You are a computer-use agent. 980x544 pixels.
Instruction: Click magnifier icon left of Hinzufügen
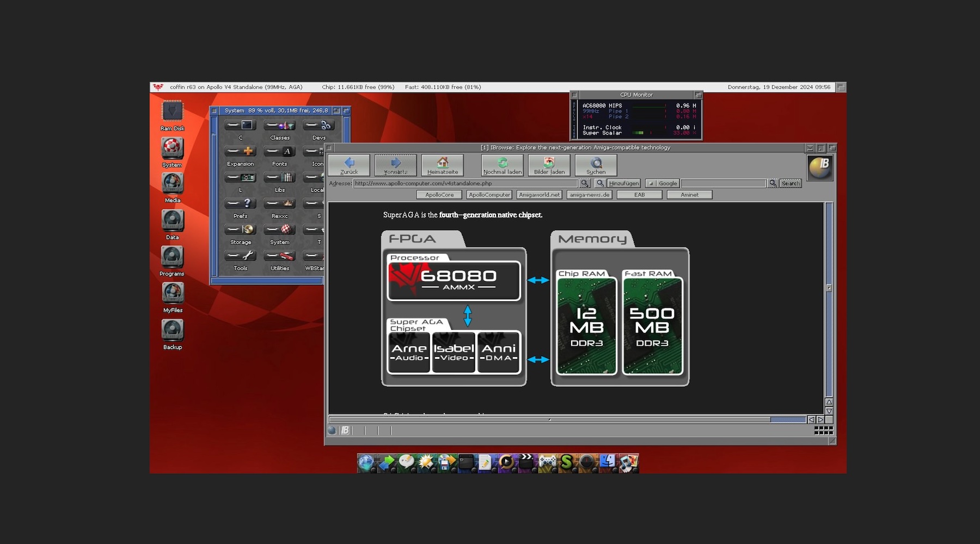click(x=600, y=183)
